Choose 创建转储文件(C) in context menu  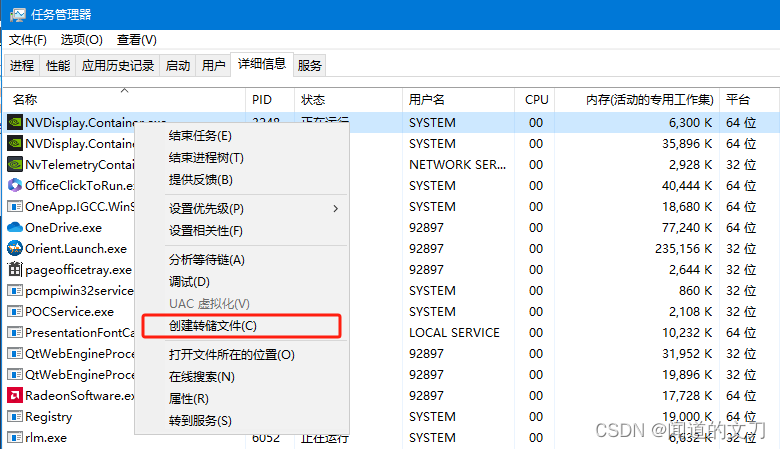(242, 326)
